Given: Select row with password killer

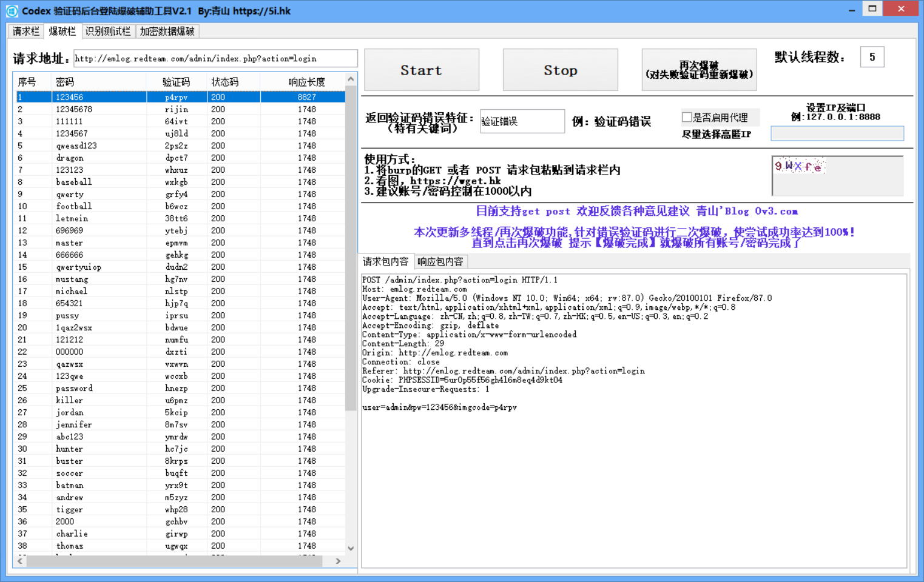Looking at the screenshot, I should [x=180, y=400].
